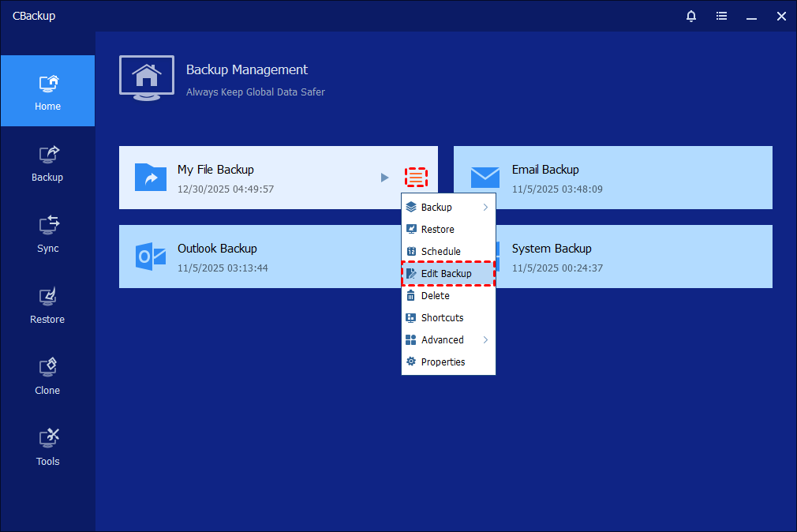This screenshot has width=797, height=532.
Task: Open the title bar list menu icon
Action: tap(721, 16)
